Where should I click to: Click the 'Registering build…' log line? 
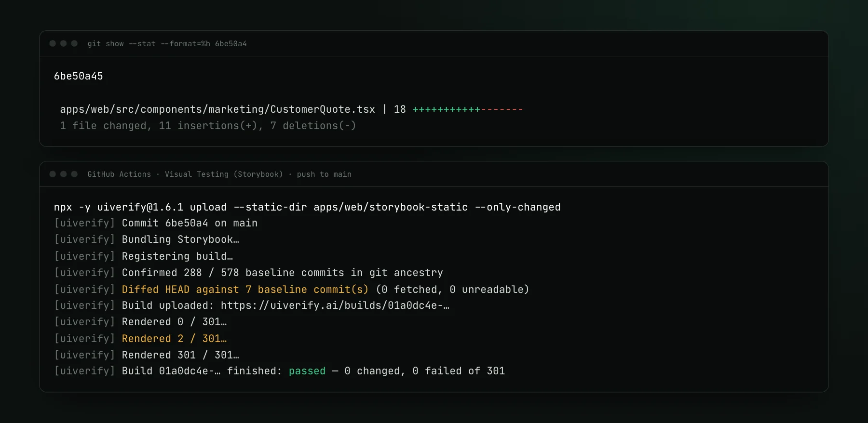(x=143, y=256)
